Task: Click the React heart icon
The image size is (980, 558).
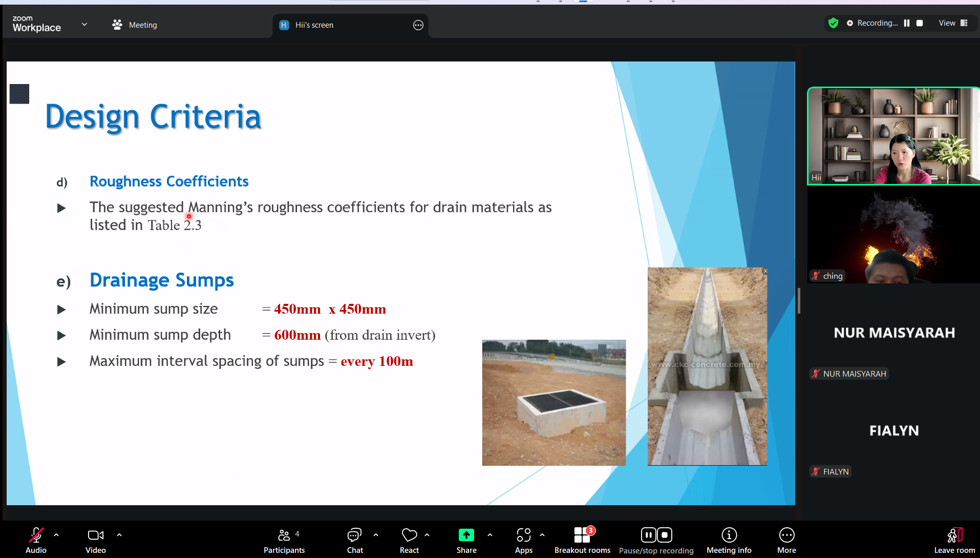Action: pos(409,535)
